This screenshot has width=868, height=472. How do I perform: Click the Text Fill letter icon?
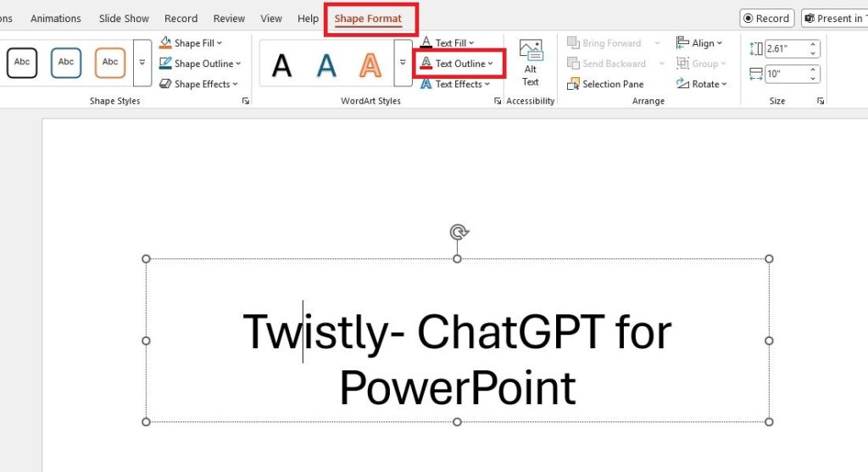(426, 42)
